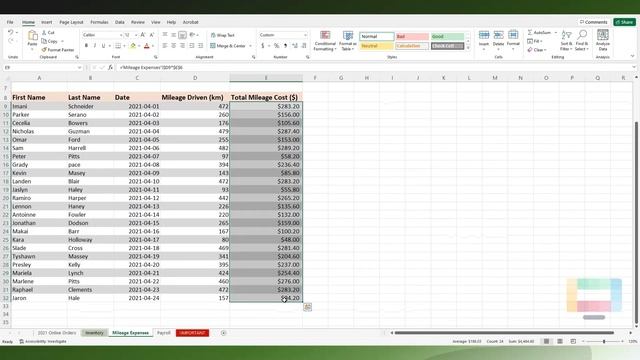
Task: Expand the Copy dropdown arrow
Action: click(x=62, y=41)
